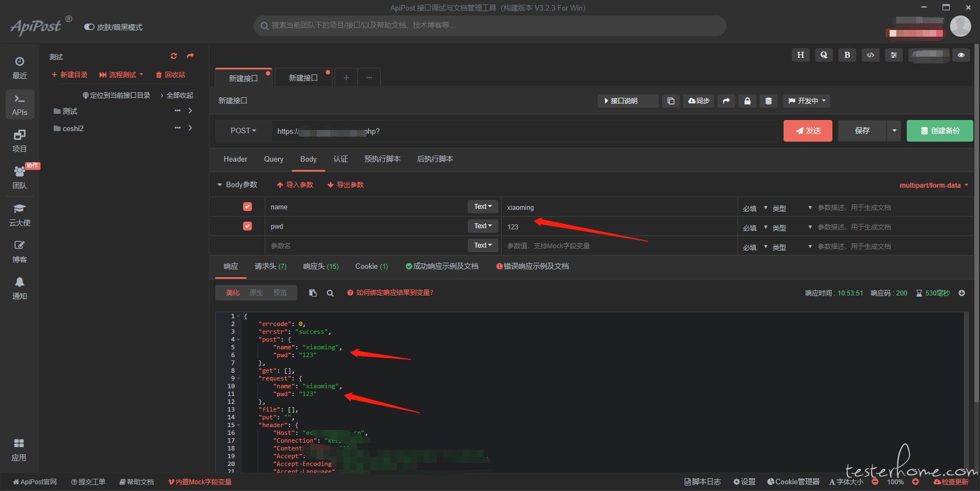Click the red 发送 send button
Screen dimensions: 980x491
tap(808, 131)
